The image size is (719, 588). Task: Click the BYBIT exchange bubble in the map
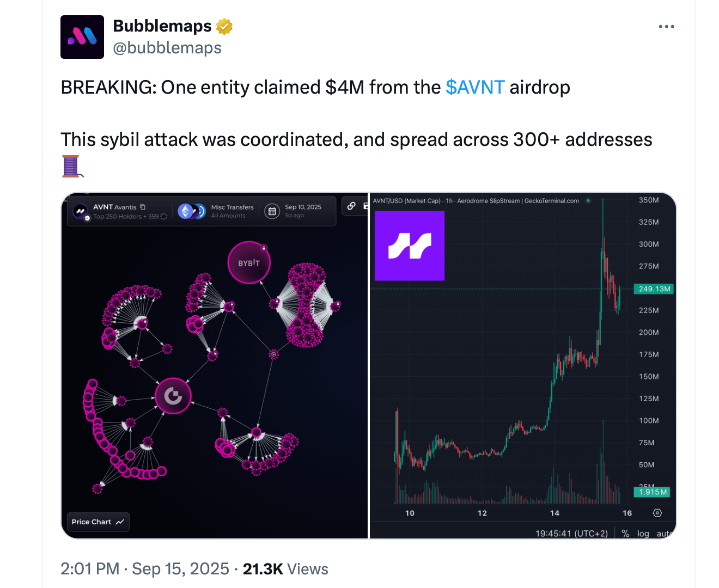pos(249,262)
